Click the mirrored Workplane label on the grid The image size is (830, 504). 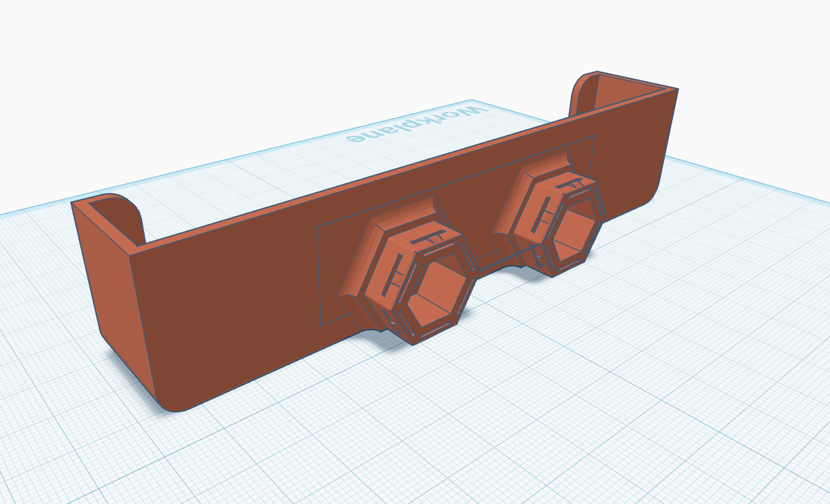tap(416, 124)
